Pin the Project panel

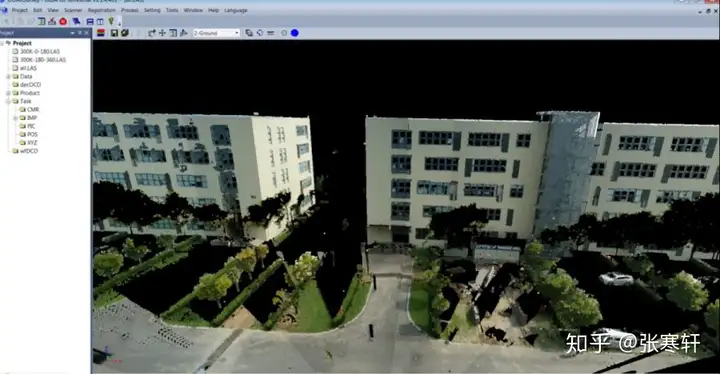(x=79, y=33)
